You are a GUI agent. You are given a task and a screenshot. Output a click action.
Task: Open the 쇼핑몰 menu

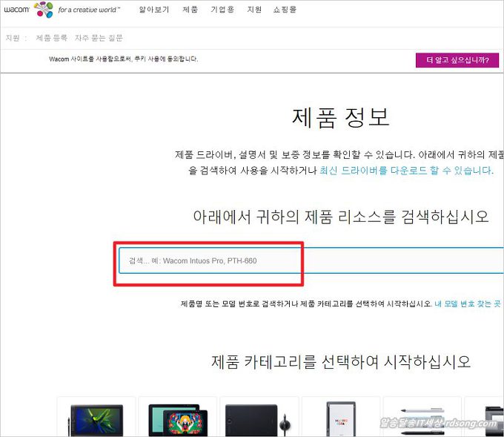285,10
